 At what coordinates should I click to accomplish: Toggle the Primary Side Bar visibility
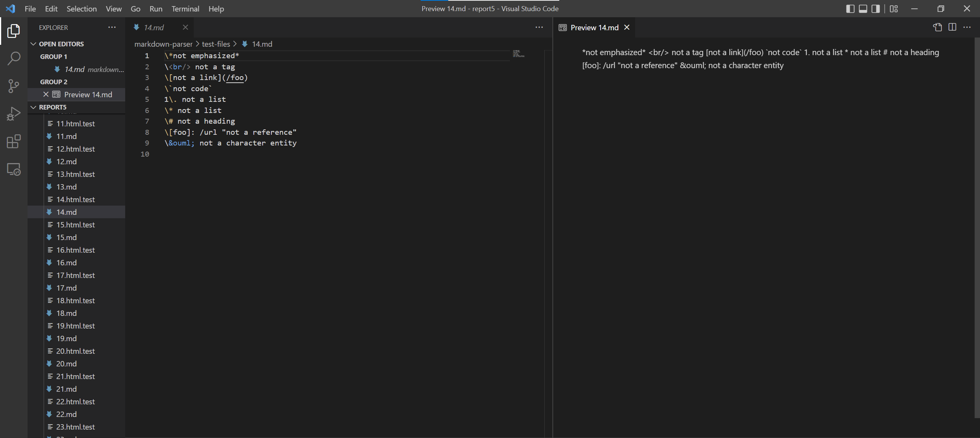click(850, 8)
